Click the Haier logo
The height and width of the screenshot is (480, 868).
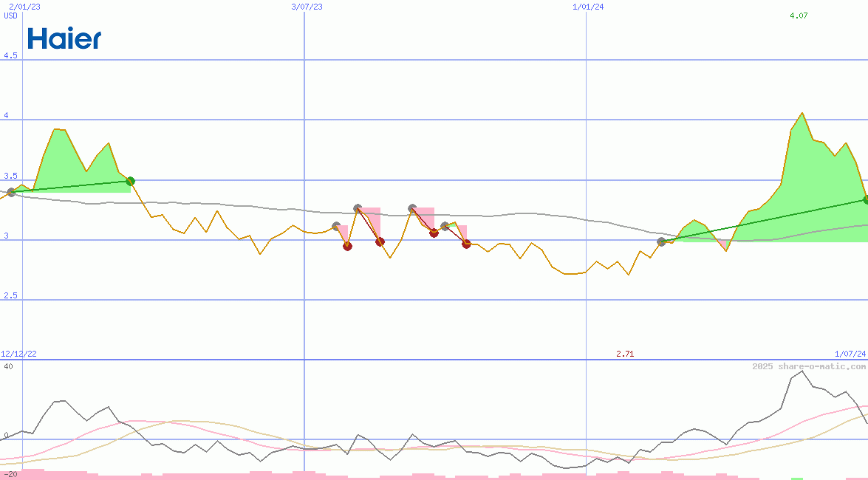pos(64,38)
